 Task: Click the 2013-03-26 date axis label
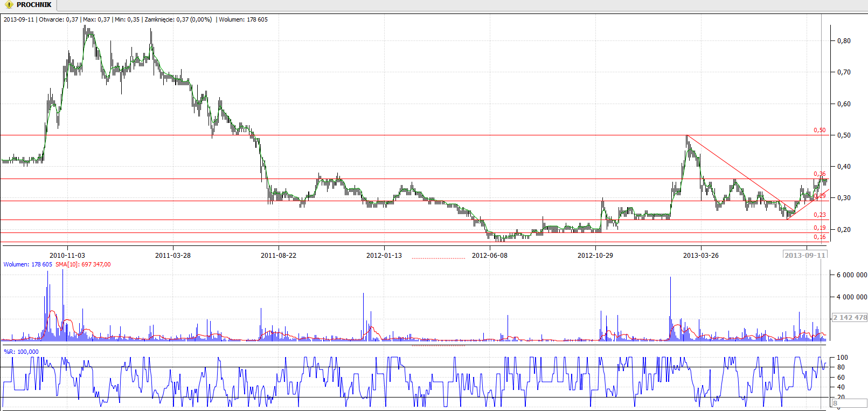point(701,255)
